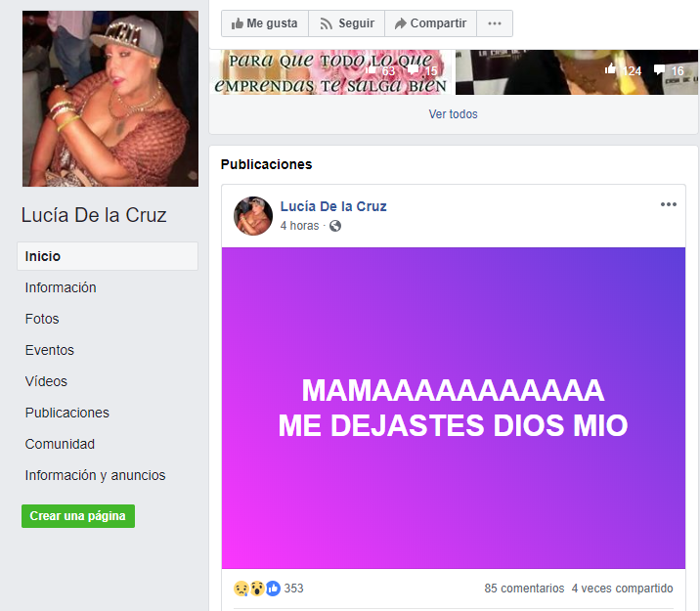This screenshot has height=611, width=700.
Task: Open the post author's small avatar
Action: click(253, 216)
